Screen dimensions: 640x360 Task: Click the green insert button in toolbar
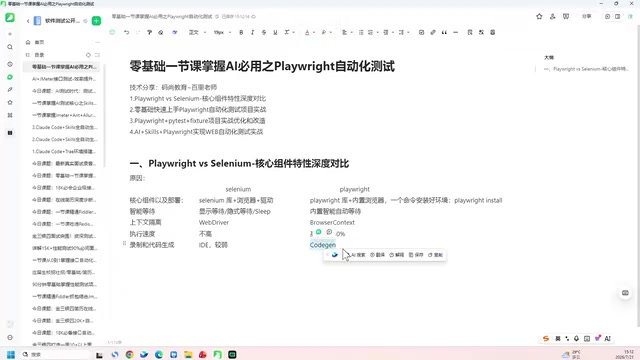point(112,32)
